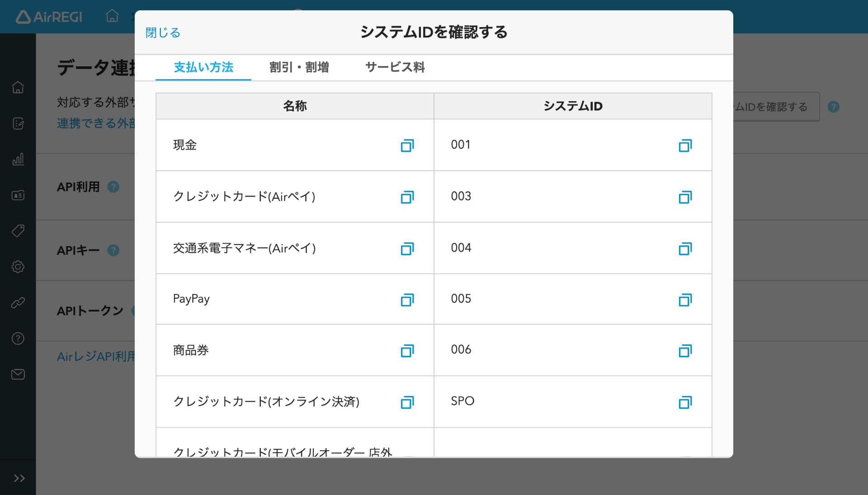Copy the 現金 name
This screenshot has height=495, width=868.
(407, 145)
